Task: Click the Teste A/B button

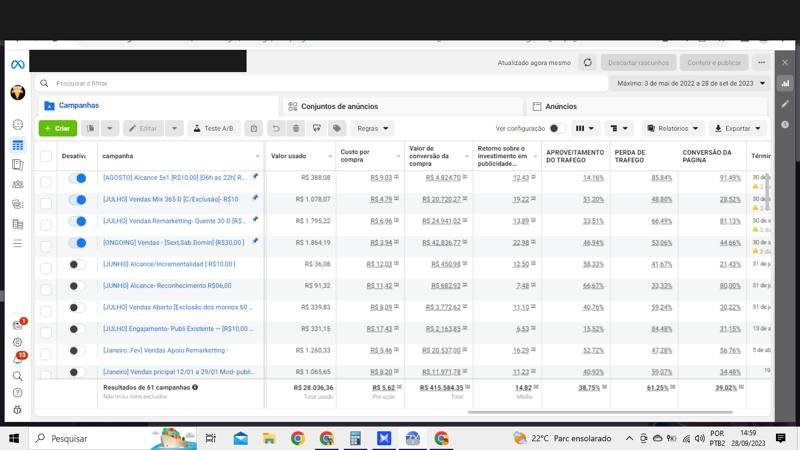Action: 213,129
